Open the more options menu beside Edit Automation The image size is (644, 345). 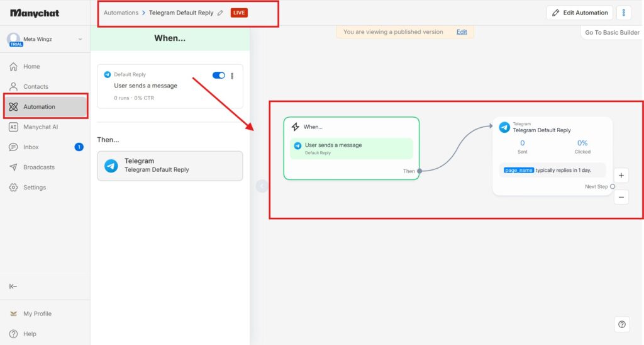[623, 13]
